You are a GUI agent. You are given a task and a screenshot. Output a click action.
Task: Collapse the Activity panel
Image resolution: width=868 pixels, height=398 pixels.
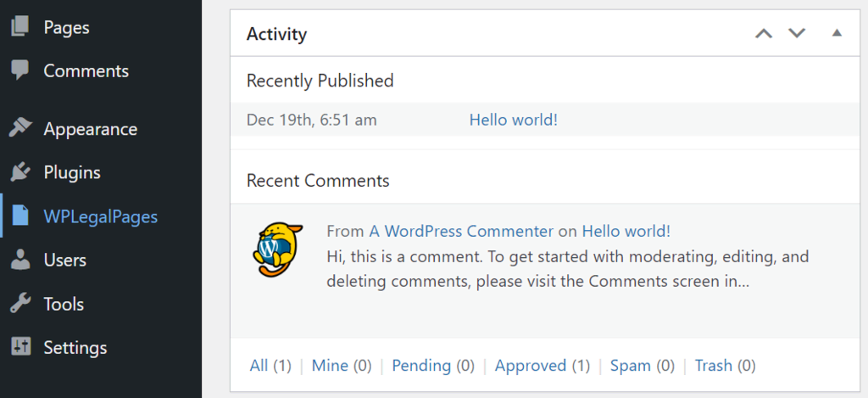[837, 34]
